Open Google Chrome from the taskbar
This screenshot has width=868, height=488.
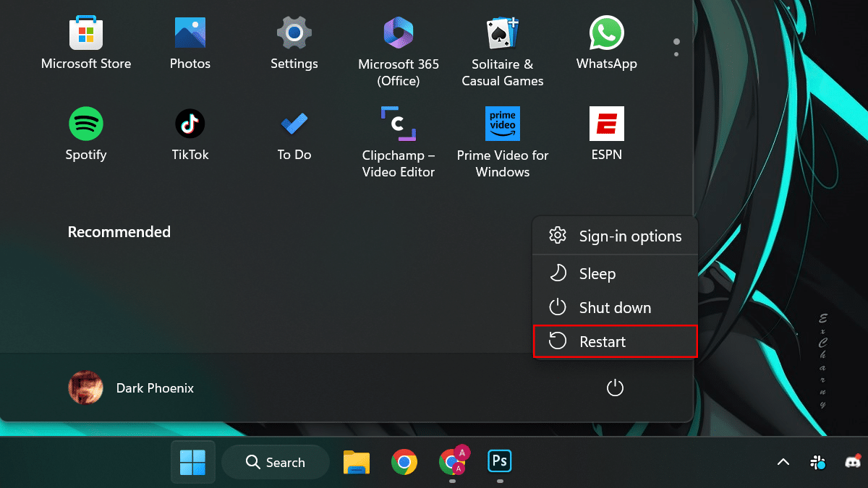[x=404, y=462]
